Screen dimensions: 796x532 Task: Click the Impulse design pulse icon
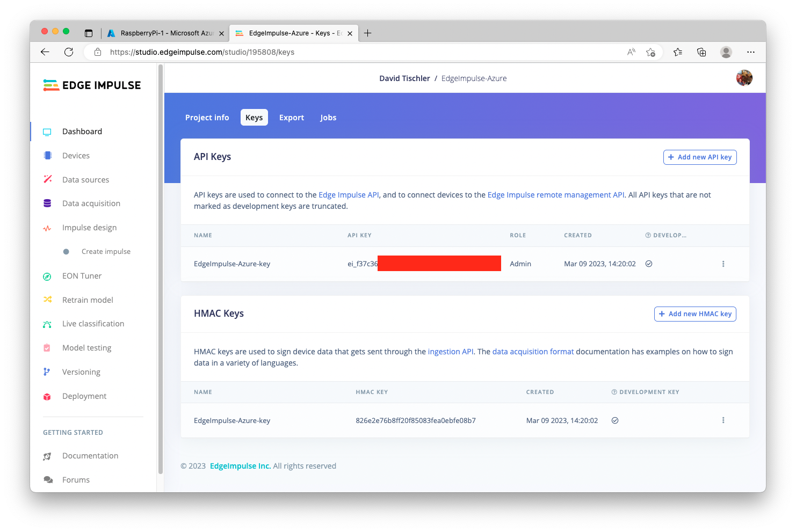(47, 228)
